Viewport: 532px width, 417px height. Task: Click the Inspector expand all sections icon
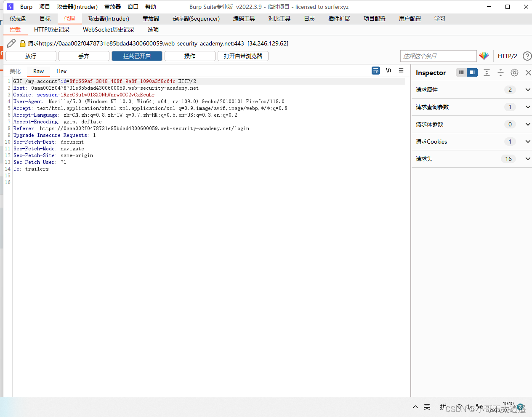pos(487,72)
